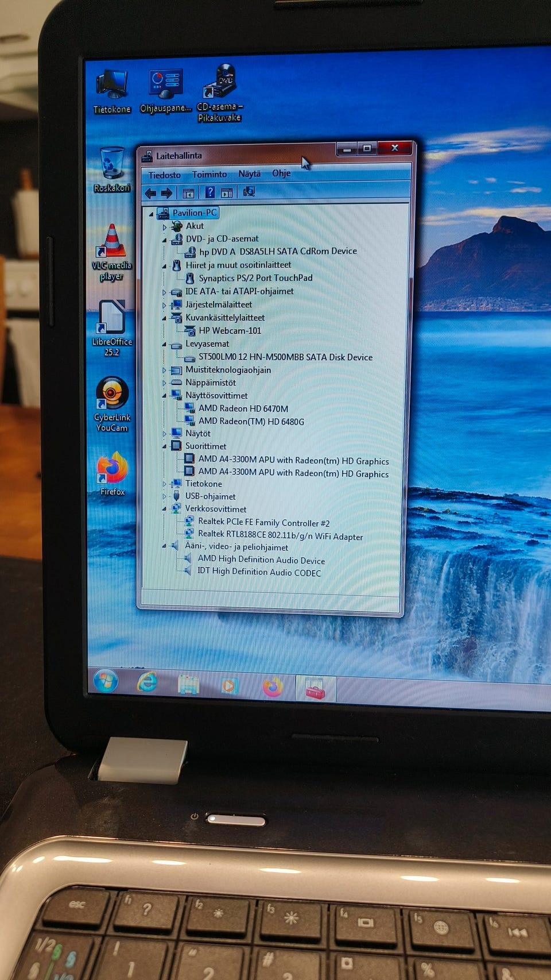The height and width of the screenshot is (980, 551).
Task: Expand the Tietokone category in tree
Action: 164,485
